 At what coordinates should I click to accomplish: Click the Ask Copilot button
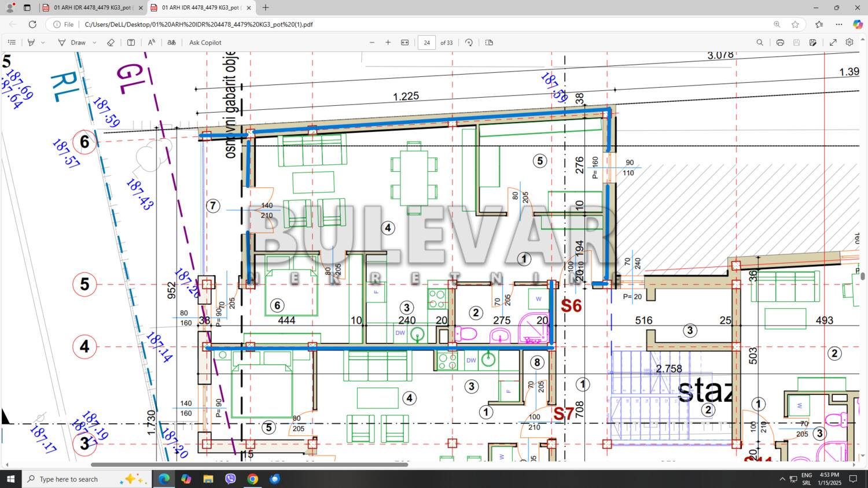tap(205, 42)
